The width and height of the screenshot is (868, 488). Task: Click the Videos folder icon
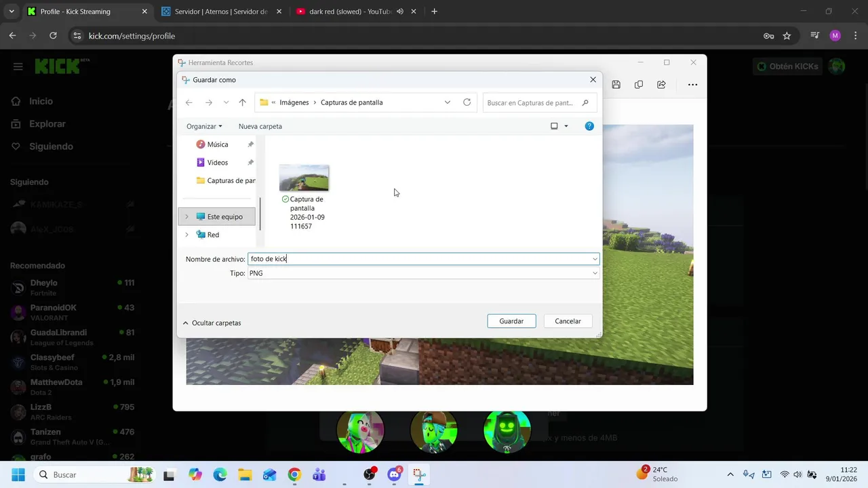200,163
